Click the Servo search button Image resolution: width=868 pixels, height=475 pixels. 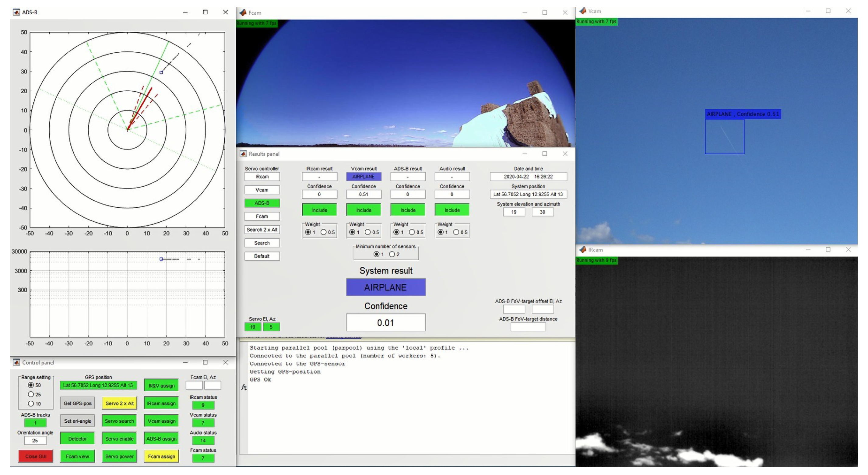(x=119, y=421)
